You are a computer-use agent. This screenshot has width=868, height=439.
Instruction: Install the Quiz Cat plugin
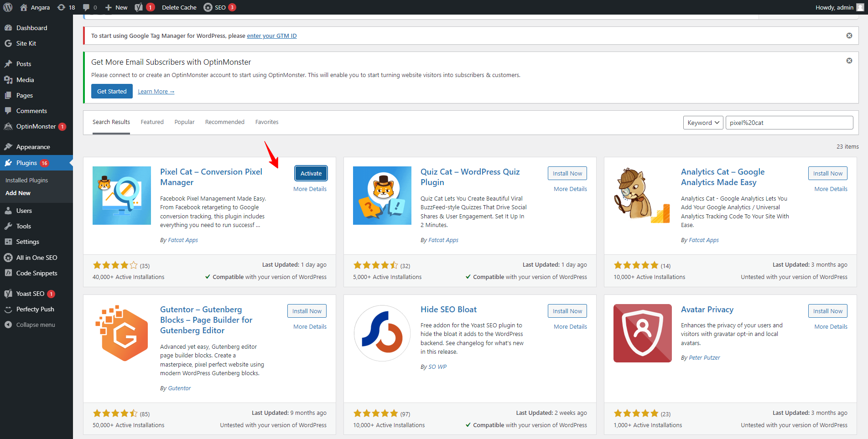[567, 173]
